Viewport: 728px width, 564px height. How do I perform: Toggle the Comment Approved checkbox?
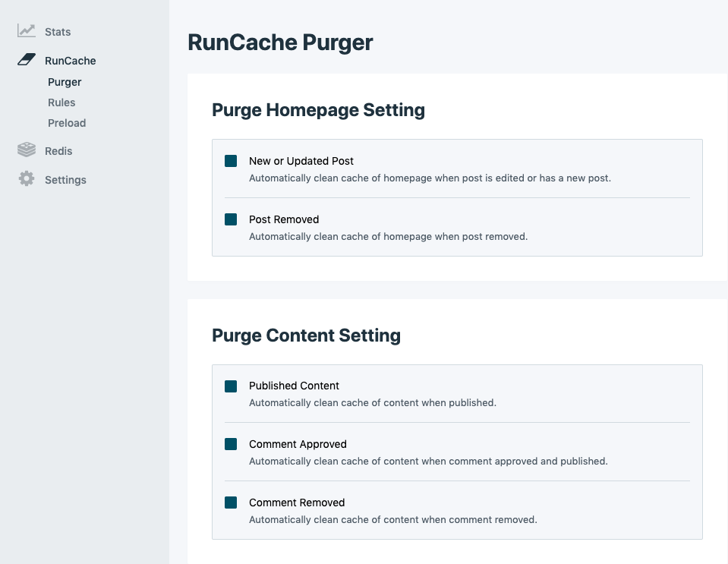[231, 444]
